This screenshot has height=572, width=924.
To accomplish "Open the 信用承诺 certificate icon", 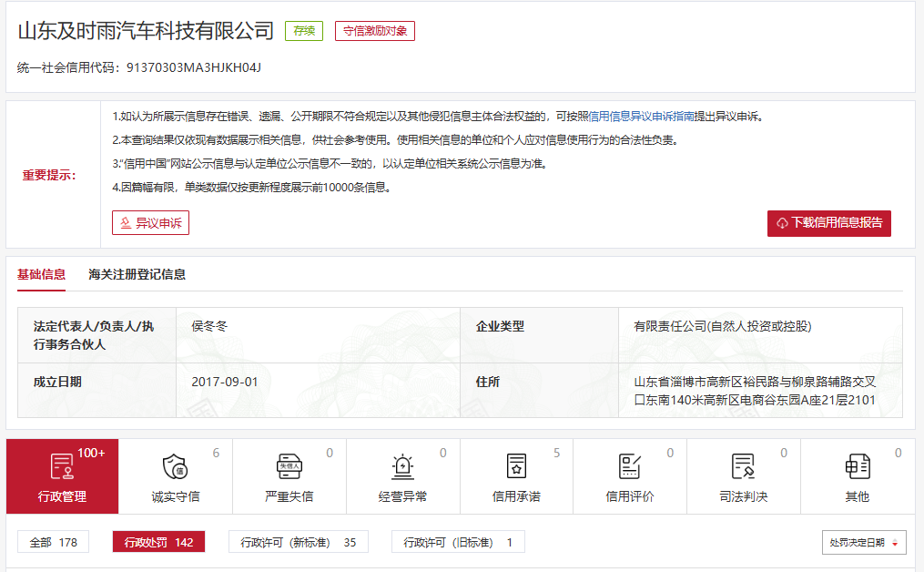I will (x=516, y=466).
